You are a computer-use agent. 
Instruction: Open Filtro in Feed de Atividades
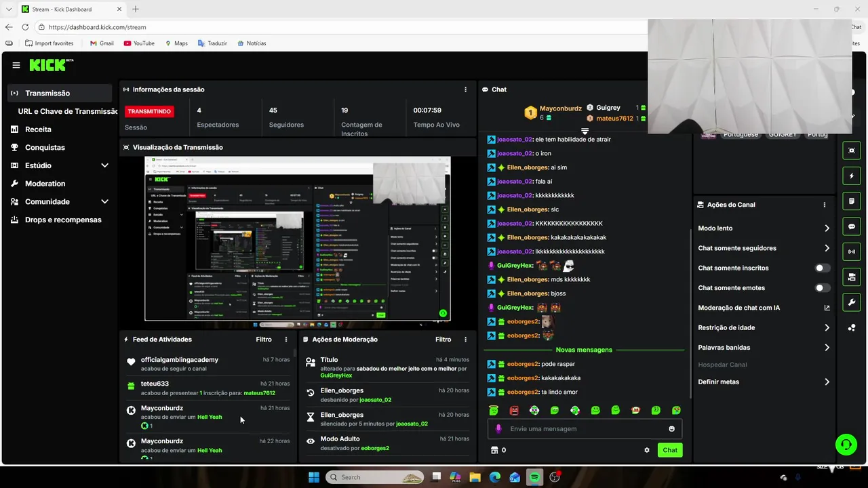[264, 340]
